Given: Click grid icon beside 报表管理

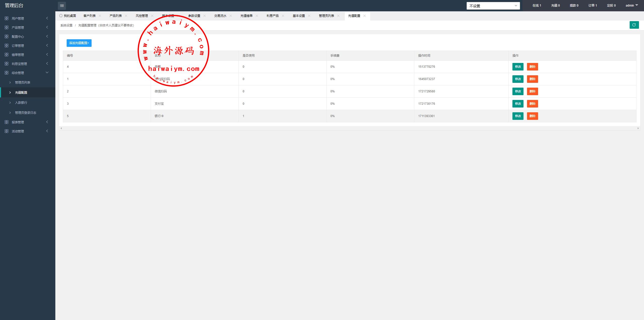Looking at the screenshot, I should click(x=7, y=122).
